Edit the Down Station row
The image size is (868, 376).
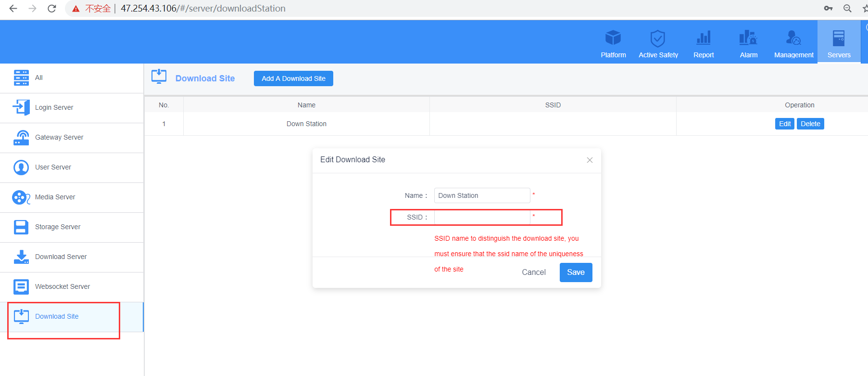(x=784, y=124)
